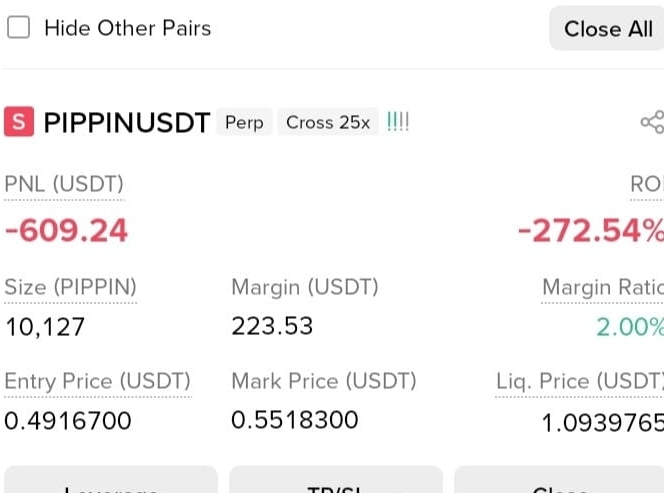
Task: Open the PIPPINUSDT pair name
Action: click(127, 123)
